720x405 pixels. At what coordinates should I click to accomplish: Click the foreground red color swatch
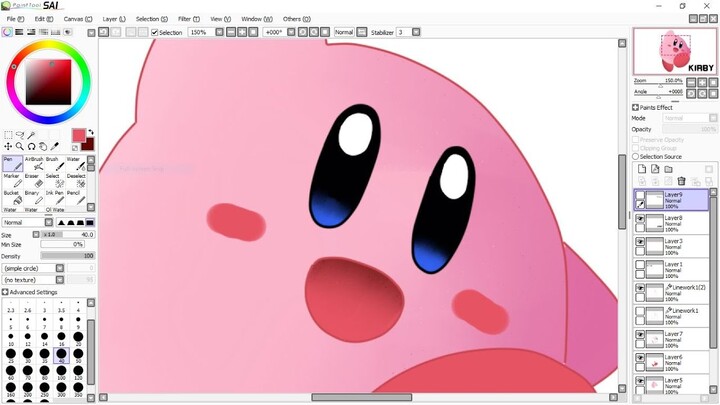pos(79,135)
